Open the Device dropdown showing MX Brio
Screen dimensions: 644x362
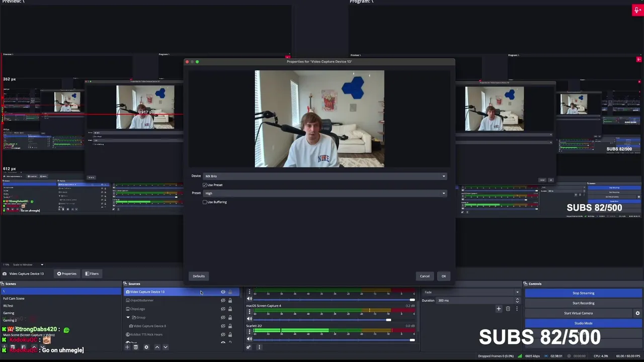[x=325, y=176]
